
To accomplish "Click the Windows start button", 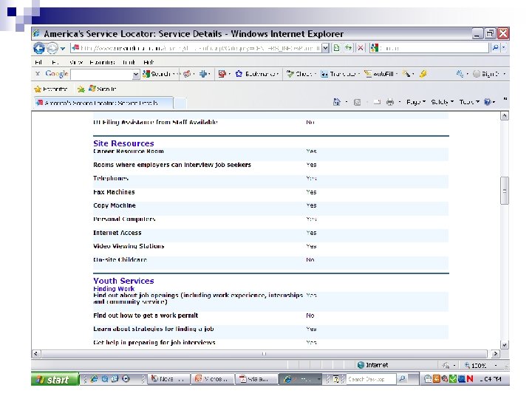I will point(55,379).
